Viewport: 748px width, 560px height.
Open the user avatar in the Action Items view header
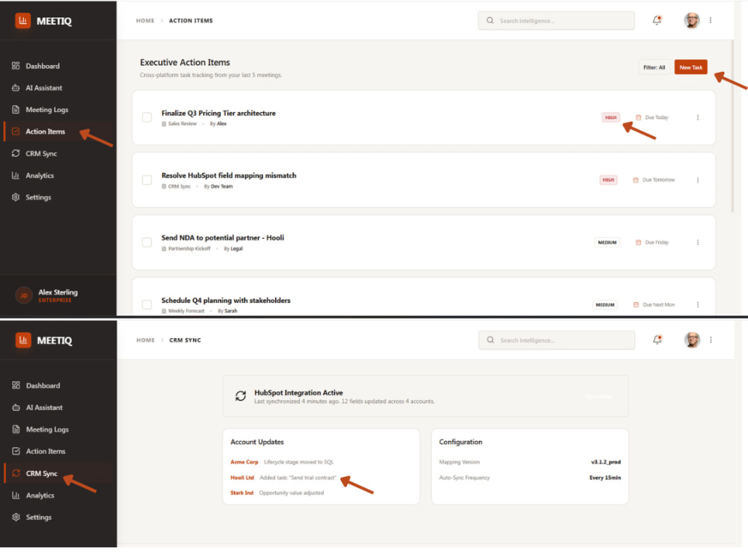(x=691, y=20)
